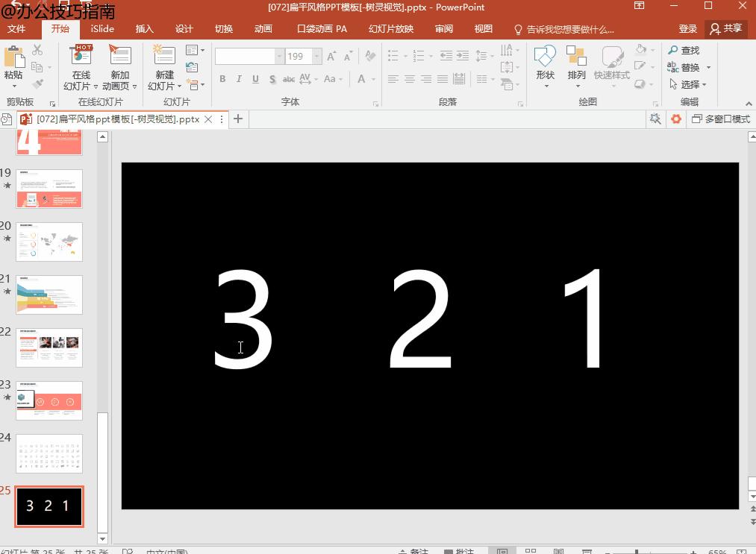Toggle Bold formatting
756x554 pixels.
tap(222, 79)
